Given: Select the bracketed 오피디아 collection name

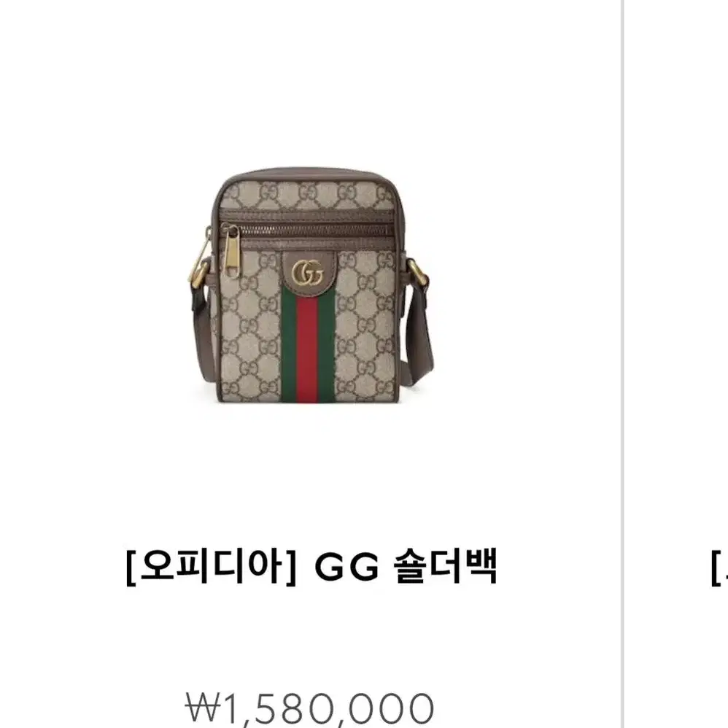Looking at the screenshot, I should pyautogui.click(x=212, y=567).
